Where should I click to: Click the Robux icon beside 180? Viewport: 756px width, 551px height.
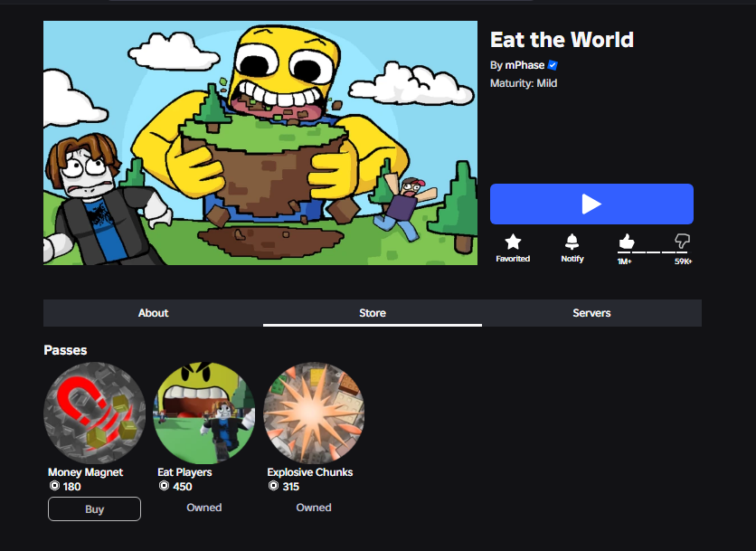point(54,486)
